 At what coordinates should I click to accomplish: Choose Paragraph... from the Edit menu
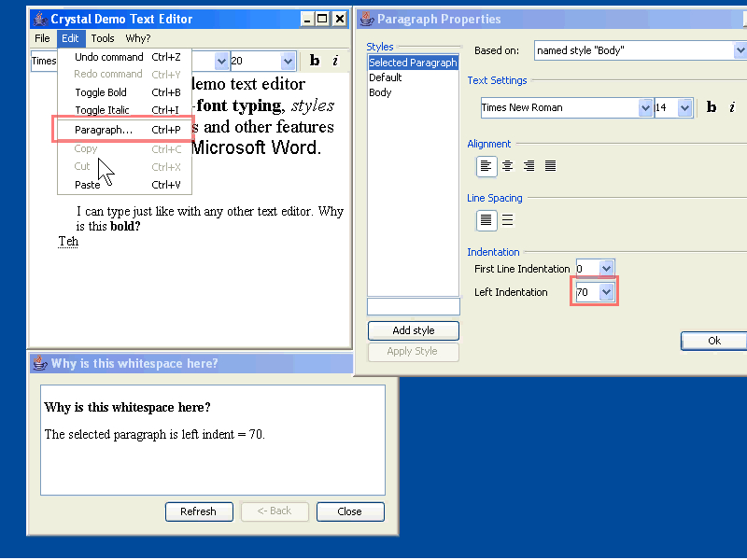coord(104,130)
